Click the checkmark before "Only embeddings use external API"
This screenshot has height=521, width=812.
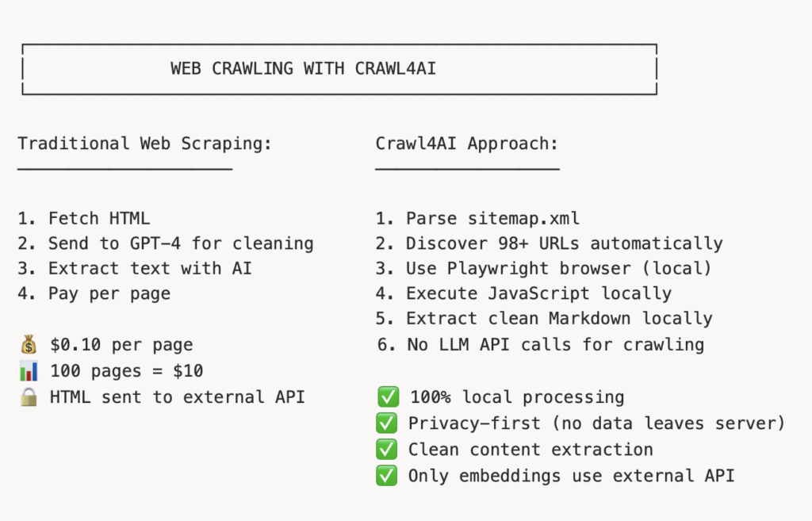click(388, 476)
